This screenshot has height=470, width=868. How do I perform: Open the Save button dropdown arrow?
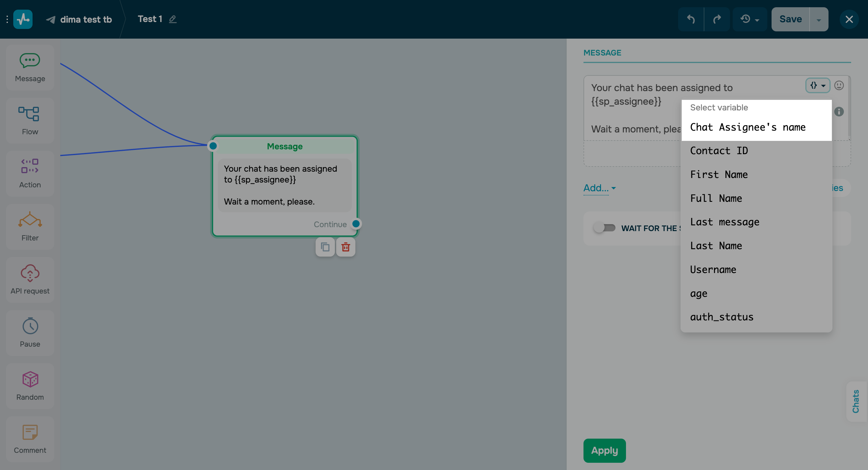pyautogui.click(x=819, y=19)
